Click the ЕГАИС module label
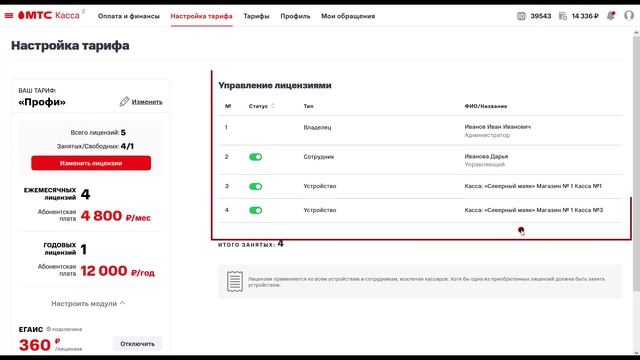The image size is (640, 360). 31,329
